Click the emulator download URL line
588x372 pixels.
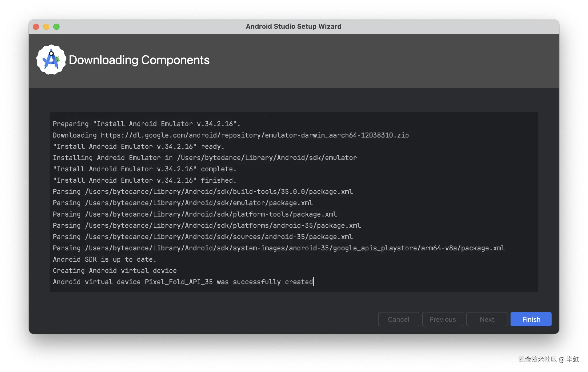[x=231, y=135]
